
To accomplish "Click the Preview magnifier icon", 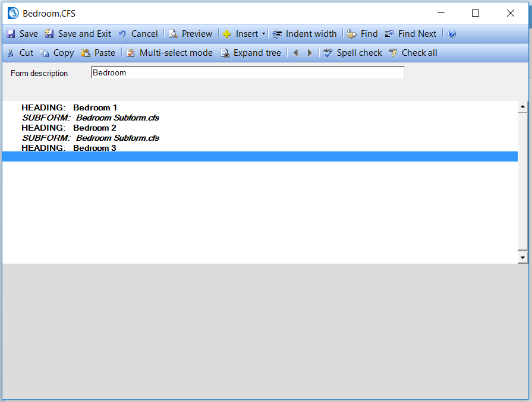I will pos(173,34).
